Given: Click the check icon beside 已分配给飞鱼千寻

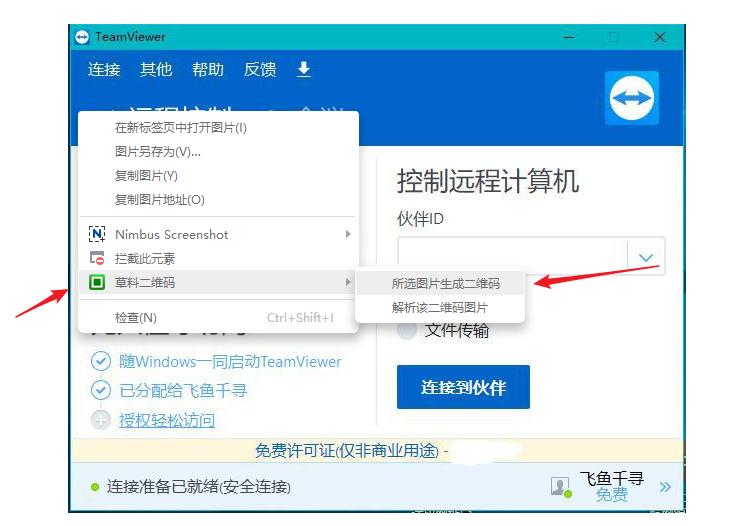Looking at the screenshot, I should (x=101, y=390).
